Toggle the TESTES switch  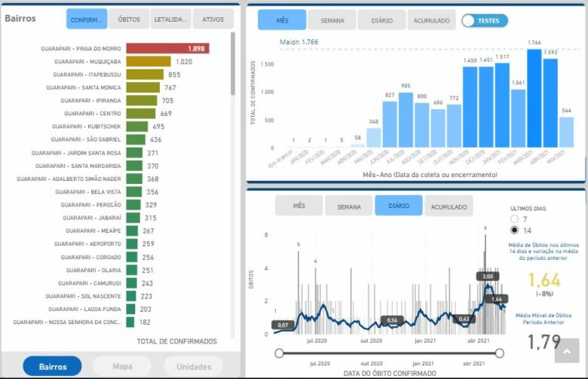coord(485,20)
